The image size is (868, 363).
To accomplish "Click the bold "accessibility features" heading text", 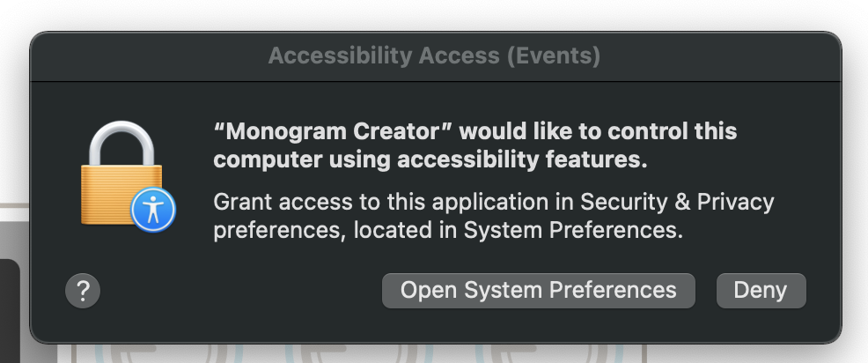I will [x=522, y=160].
